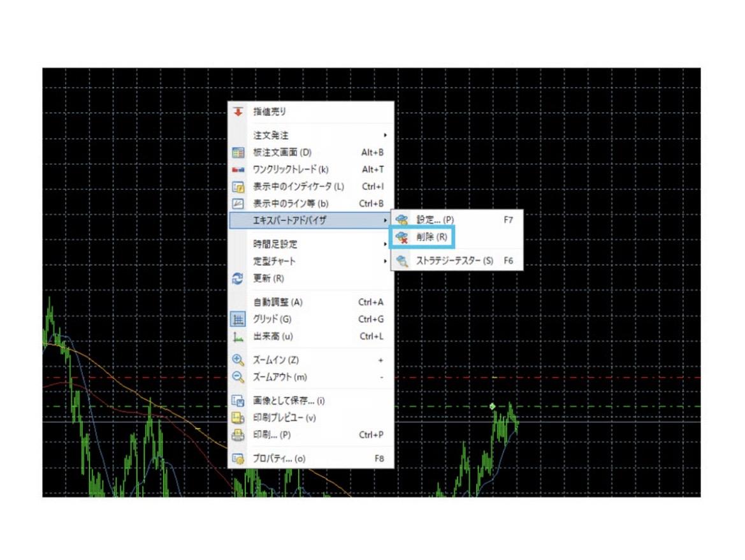The image size is (745, 560).
Task: Click the printer icon
Action: click(238, 435)
